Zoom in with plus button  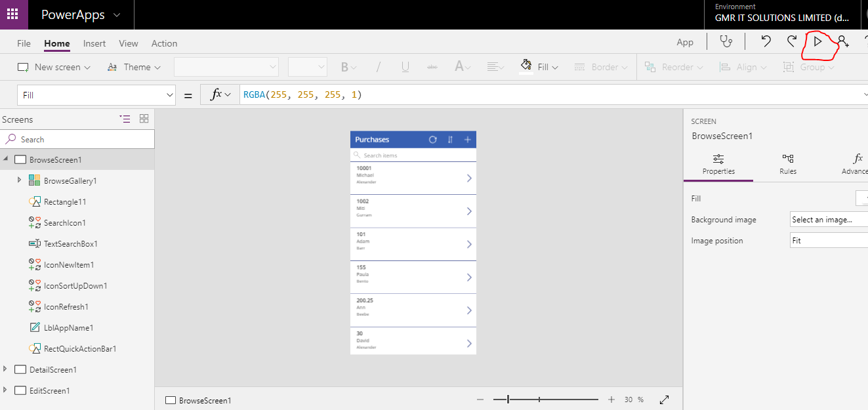click(x=611, y=400)
